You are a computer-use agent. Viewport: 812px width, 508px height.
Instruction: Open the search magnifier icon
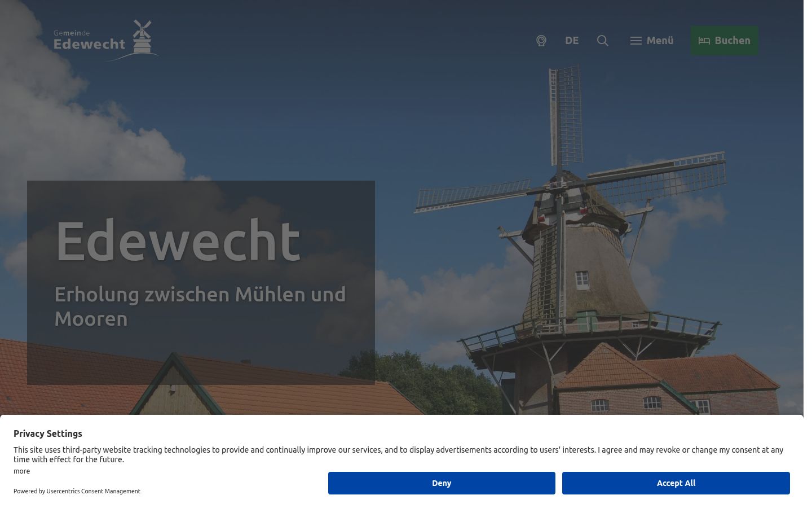click(x=603, y=41)
